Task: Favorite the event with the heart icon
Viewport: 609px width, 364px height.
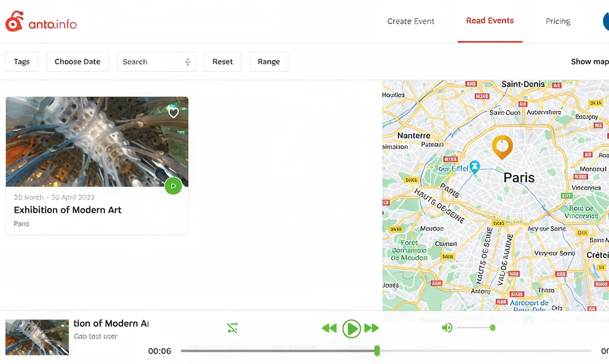Action: point(174,113)
